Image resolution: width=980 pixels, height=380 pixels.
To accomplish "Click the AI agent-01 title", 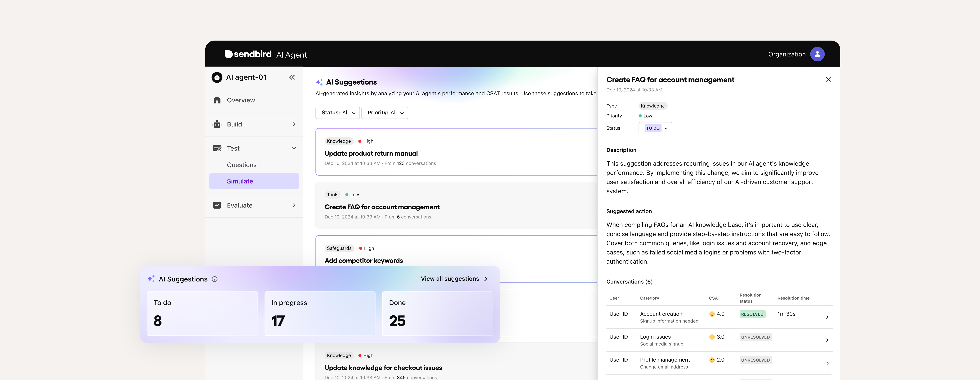I will [246, 78].
